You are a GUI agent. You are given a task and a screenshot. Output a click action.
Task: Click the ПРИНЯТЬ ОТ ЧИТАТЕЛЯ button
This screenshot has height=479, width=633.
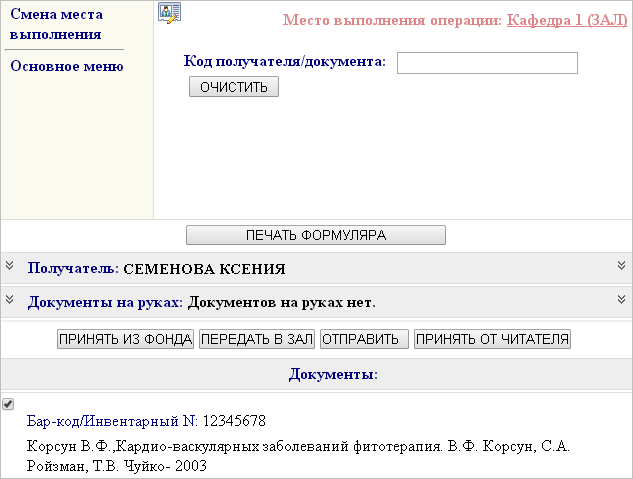(492, 339)
